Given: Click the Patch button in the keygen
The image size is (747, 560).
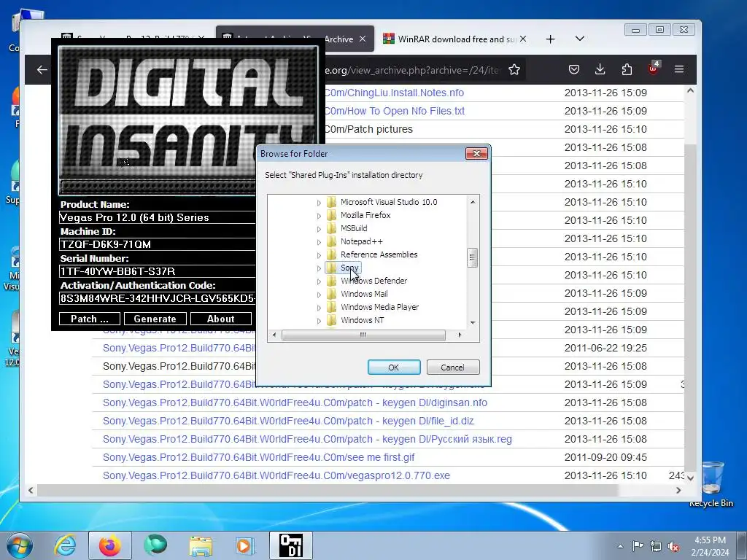Looking at the screenshot, I should click(90, 319).
